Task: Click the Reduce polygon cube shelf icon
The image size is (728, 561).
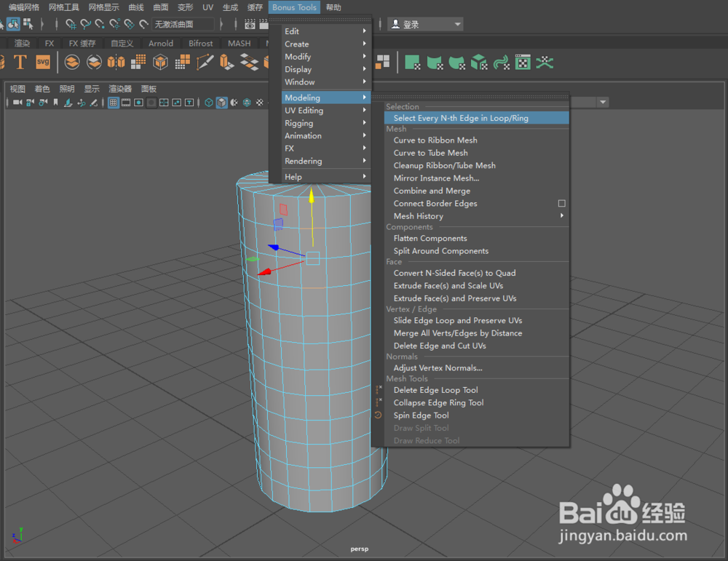Action: click(161, 62)
